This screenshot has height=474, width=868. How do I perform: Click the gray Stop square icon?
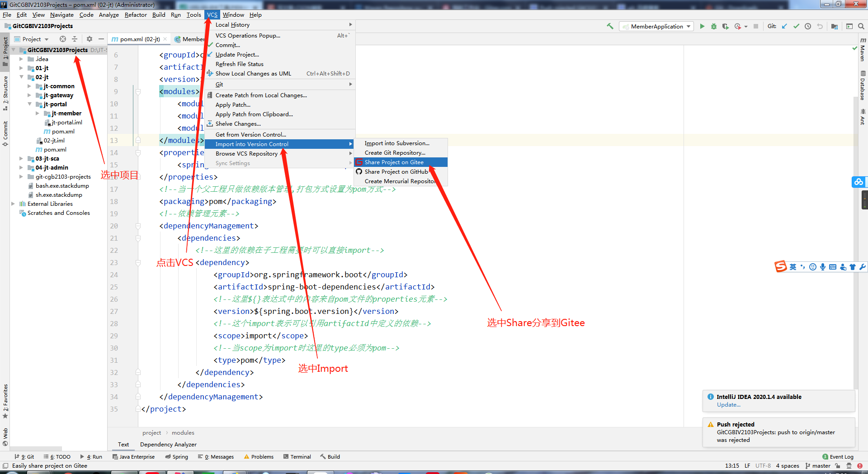[x=756, y=26]
